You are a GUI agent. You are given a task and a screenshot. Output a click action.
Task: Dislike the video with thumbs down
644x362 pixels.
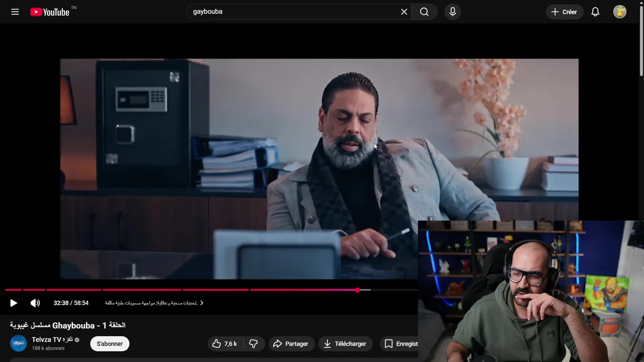point(254,343)
